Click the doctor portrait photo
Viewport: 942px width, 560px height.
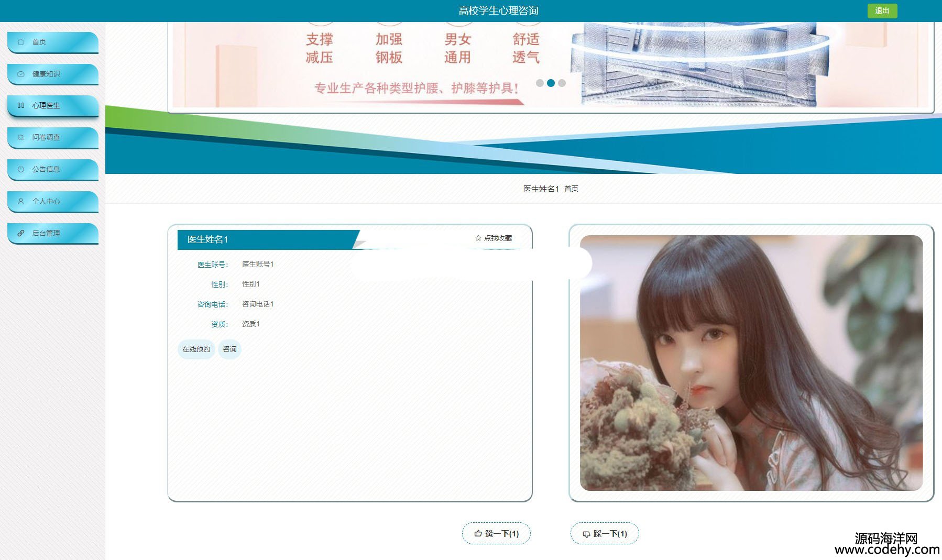pyautogui.click(x=751, y=363)
